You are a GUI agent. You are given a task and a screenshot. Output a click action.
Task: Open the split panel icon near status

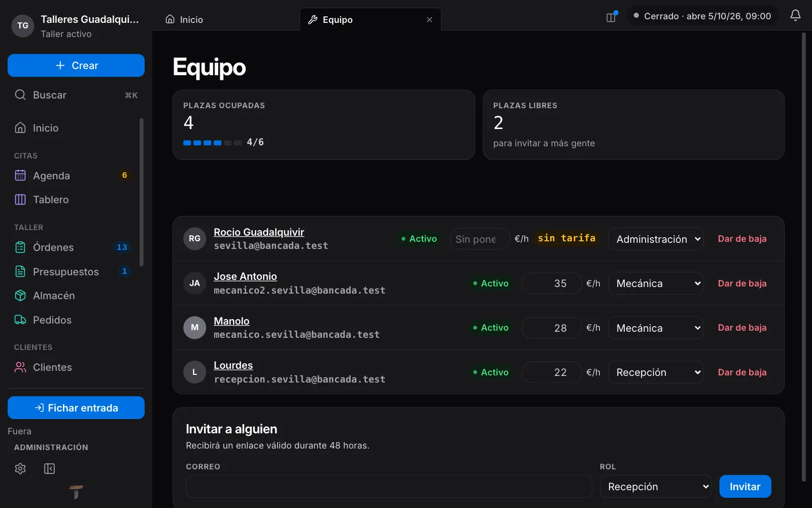(612, 17)
